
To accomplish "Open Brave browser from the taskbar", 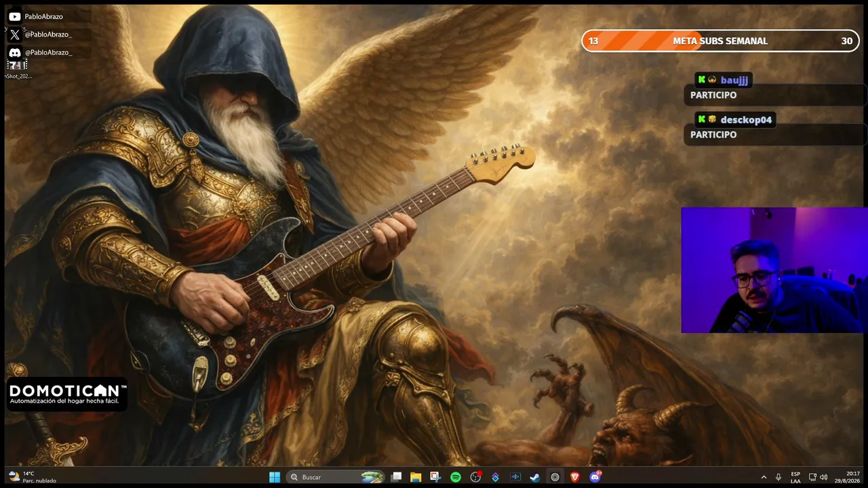I will click(575, 477).
